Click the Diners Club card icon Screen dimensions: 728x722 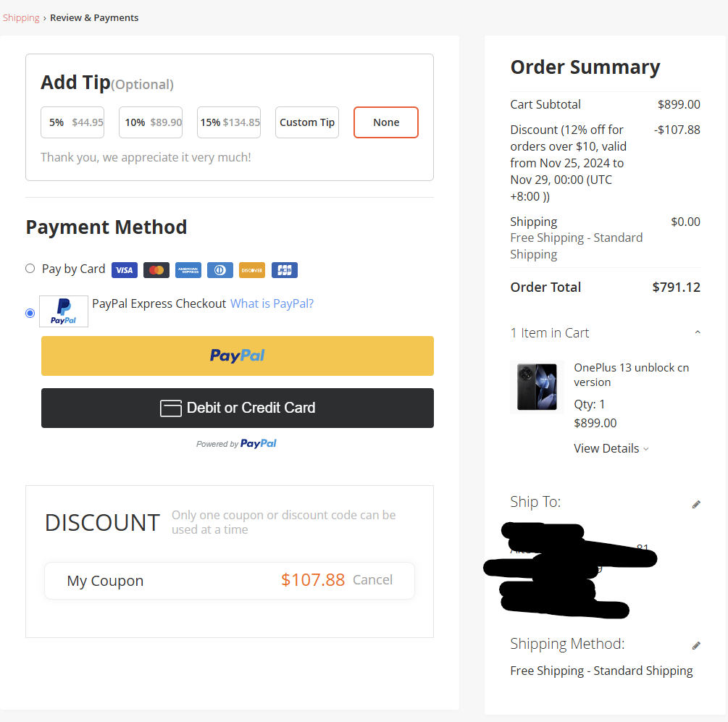220,270
